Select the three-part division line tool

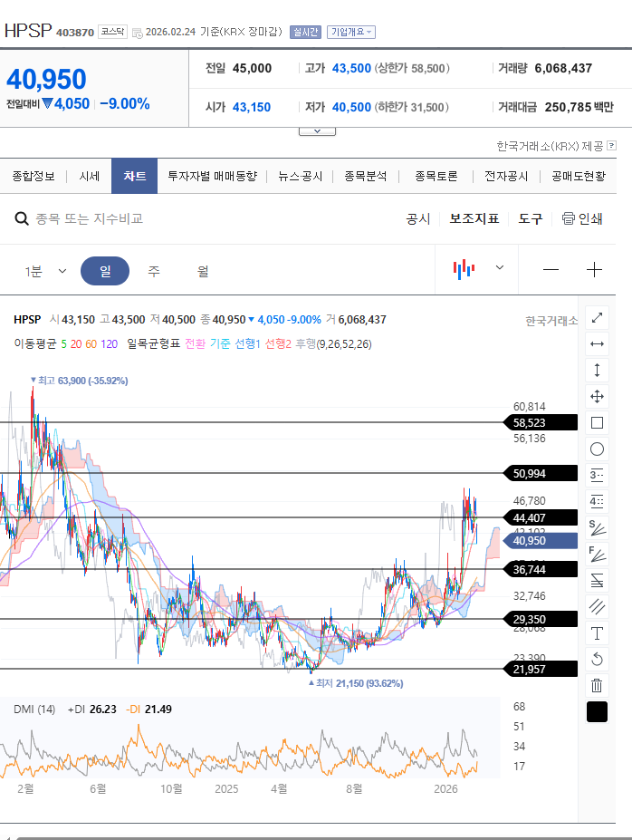tap(597, 475)
